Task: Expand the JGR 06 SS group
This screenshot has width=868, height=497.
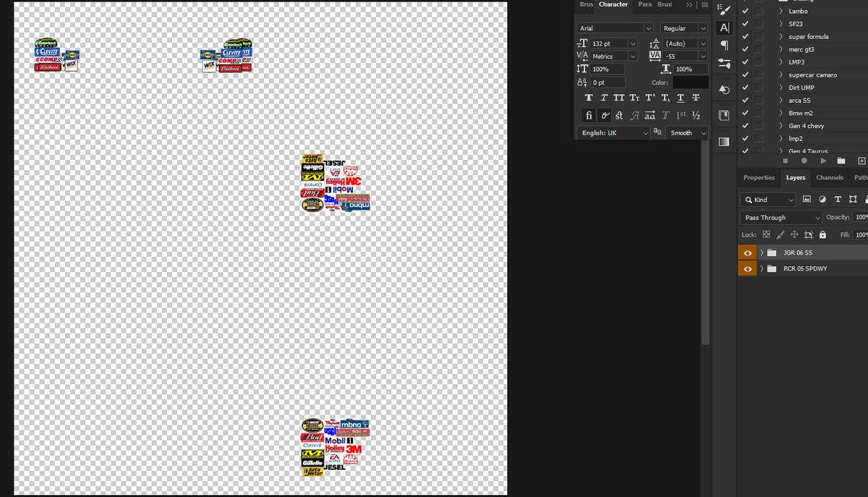Action: [762, 252]
